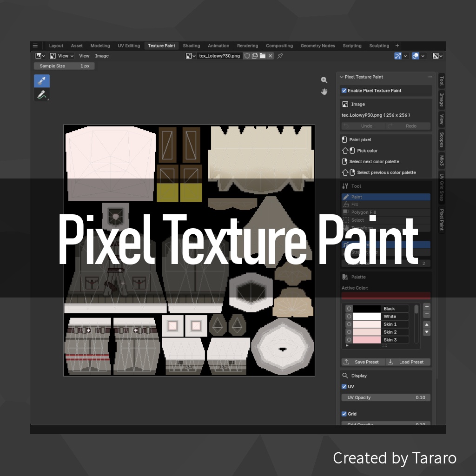Click the Undo button in Image section
The width and height of the screenshot is (476, 476).
coord(364,126)
